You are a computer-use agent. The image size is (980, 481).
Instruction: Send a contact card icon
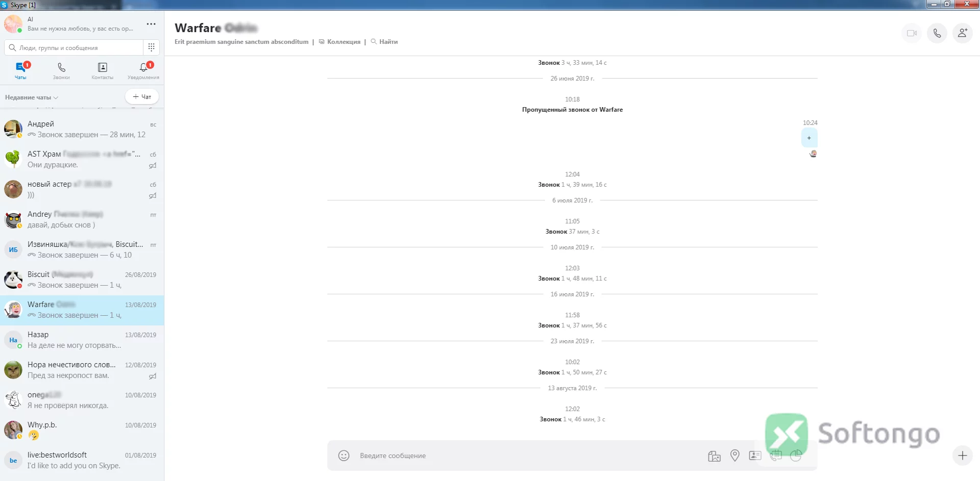coord(755,455)
